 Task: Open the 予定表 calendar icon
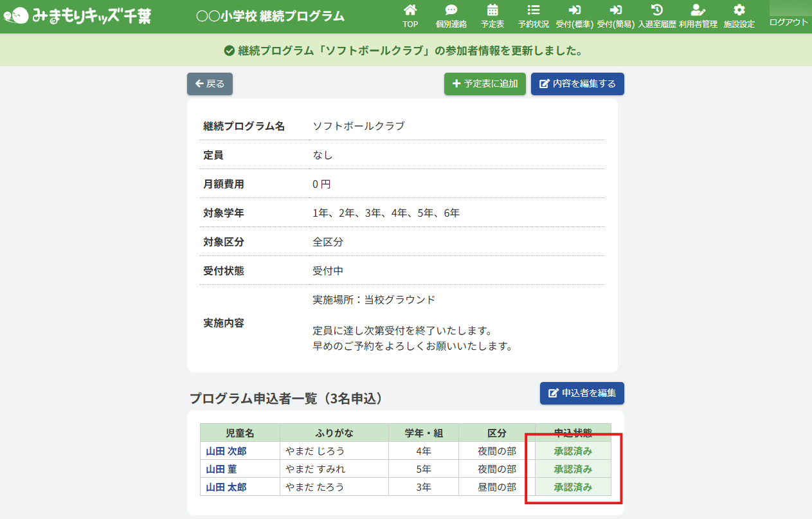[492, 11]
